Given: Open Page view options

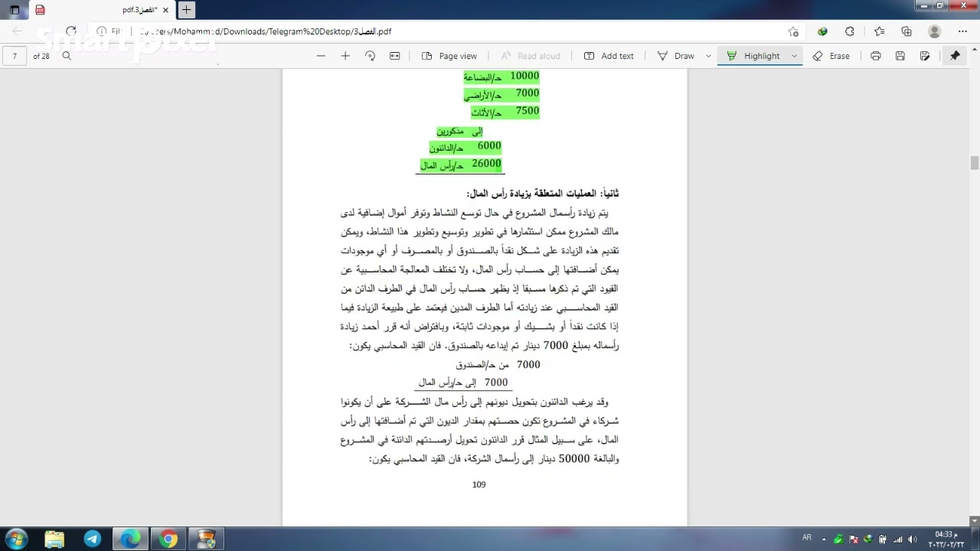Looking at the screenshot, I should (x=449, y=56).
